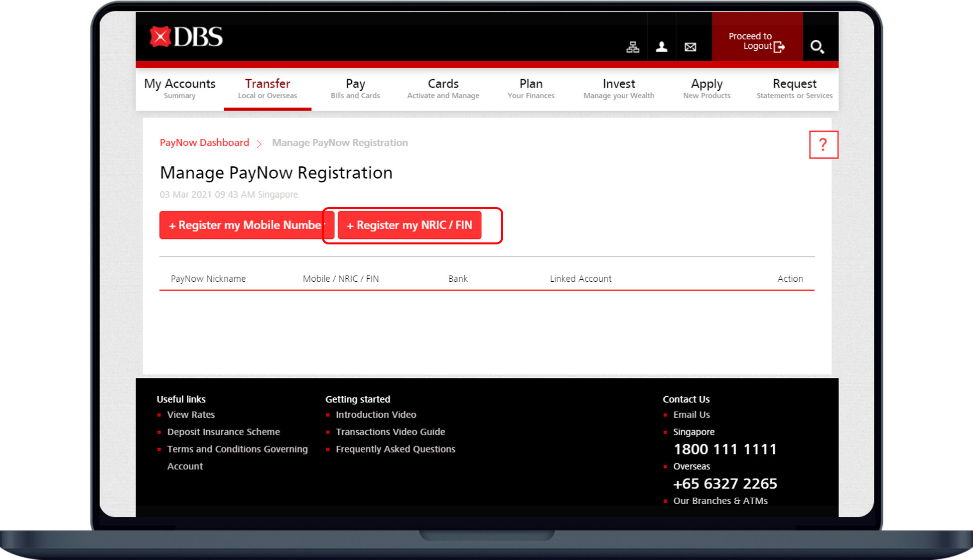Open Request Statements or Services menu

[x=794, y=89]
